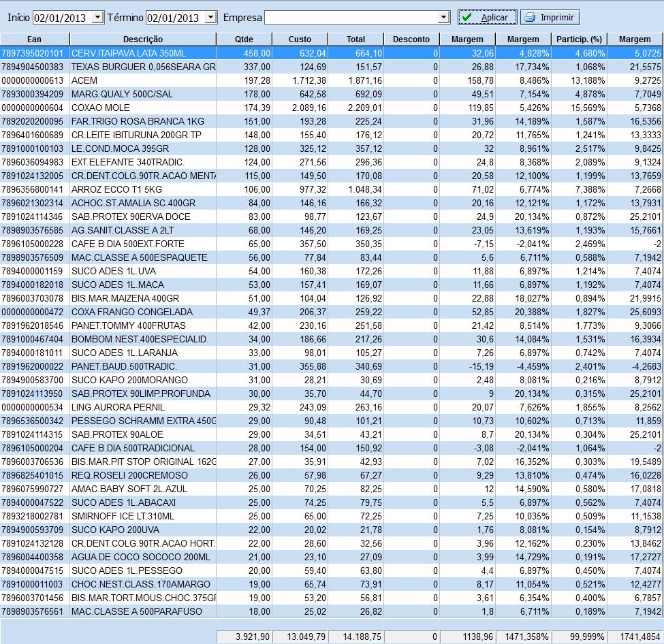The width and height of the screenshot is (664, 644).
Task: Open the Início date dropdown arrow
Action: click(x=98, y=18)
